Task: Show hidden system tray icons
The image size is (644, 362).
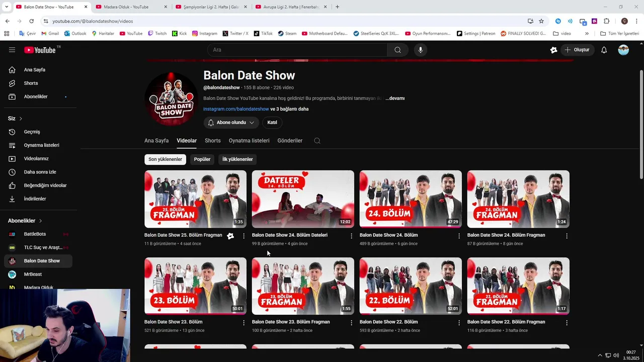Action: pyautogui.click(x=600, y=355)
